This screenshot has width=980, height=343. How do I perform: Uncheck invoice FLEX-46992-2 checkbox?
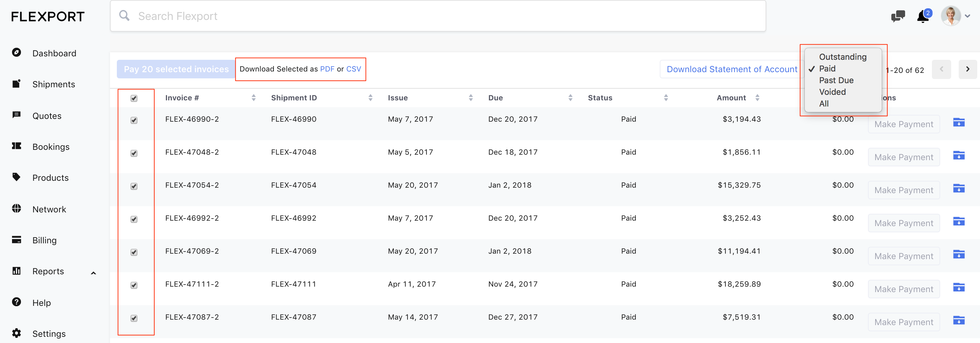coord(134,219)
